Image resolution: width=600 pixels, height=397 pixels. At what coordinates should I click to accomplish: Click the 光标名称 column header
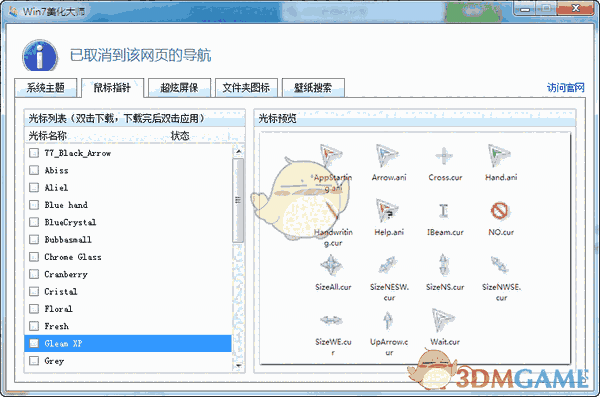48,136
